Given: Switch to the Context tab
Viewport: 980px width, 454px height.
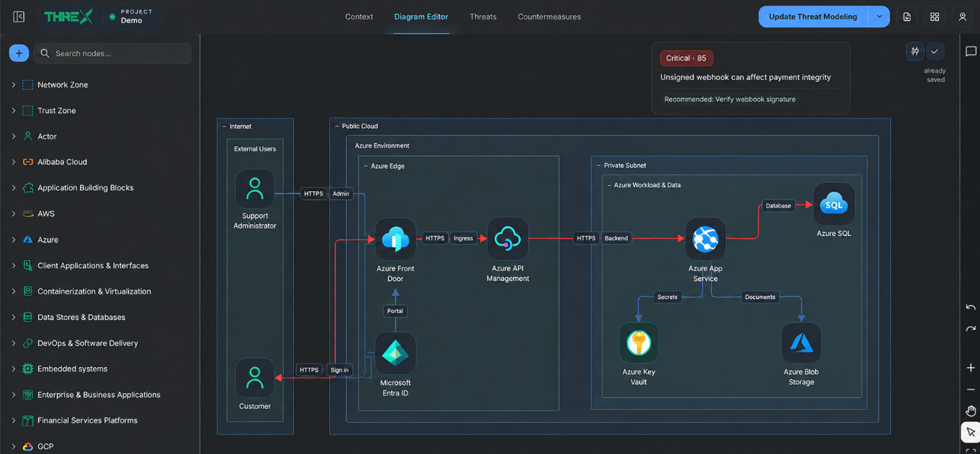Looking at the screenshot, I should click(x=359, y=17).
